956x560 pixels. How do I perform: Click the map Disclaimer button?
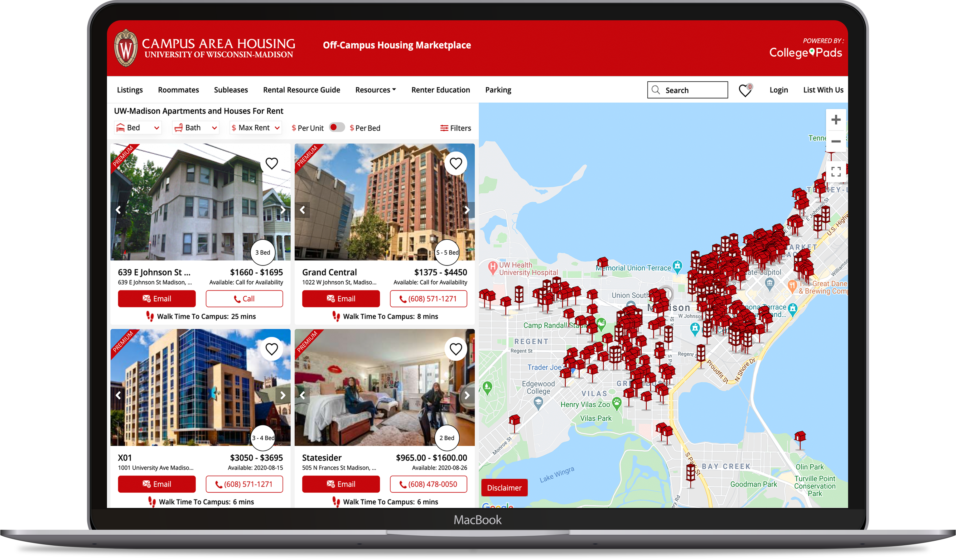click(x=504, y=488)
